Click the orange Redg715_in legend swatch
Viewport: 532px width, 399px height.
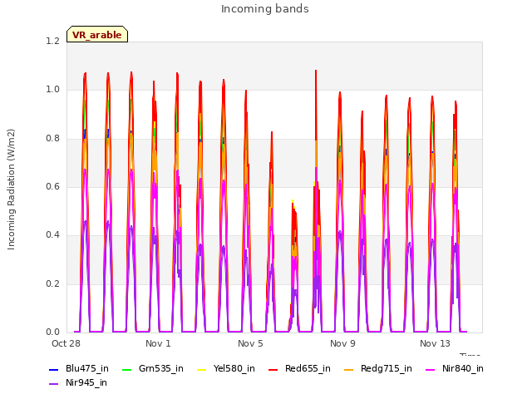tap(348, 369)
